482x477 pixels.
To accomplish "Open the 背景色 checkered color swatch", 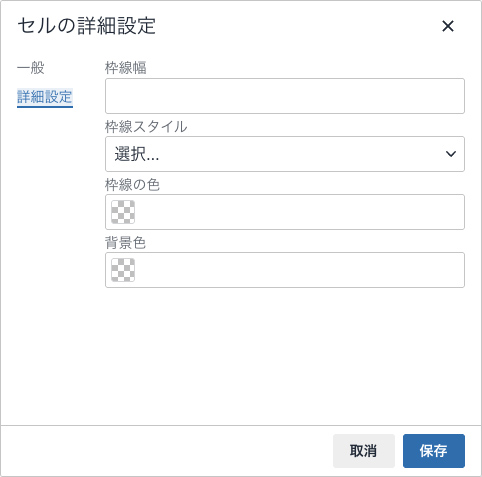I will [x=123, y=270].
